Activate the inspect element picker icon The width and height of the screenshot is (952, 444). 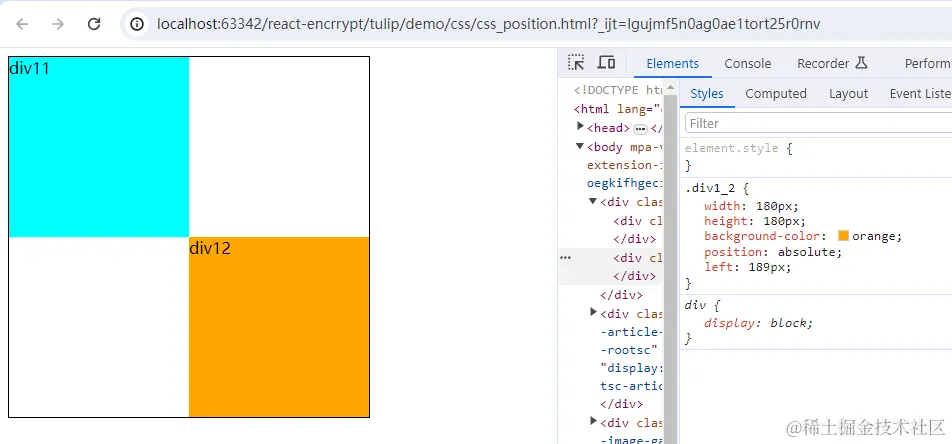point(576,63)
